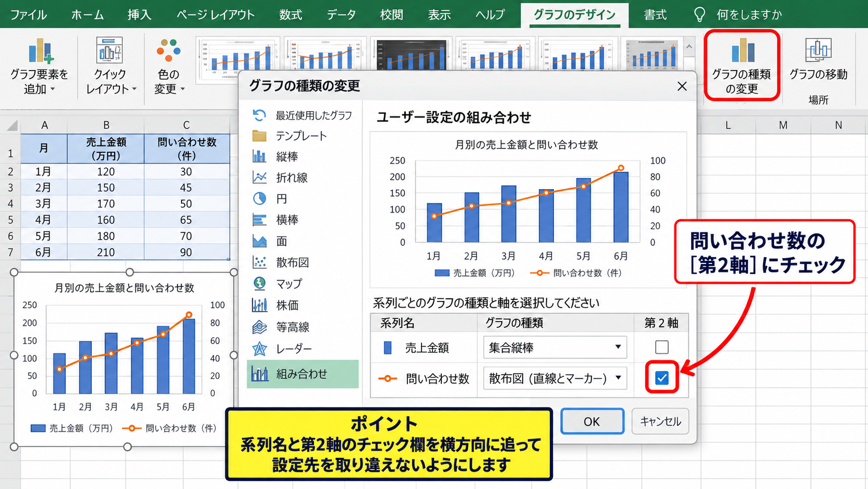Click the select-all corner of the worksheet
Viewport: 868px width, 489px height.
click(x=11, y=125)
